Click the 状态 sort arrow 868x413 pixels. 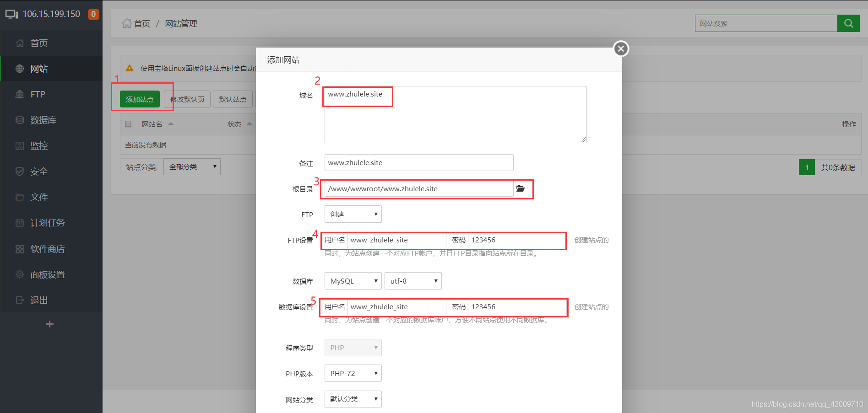point(250,124)
